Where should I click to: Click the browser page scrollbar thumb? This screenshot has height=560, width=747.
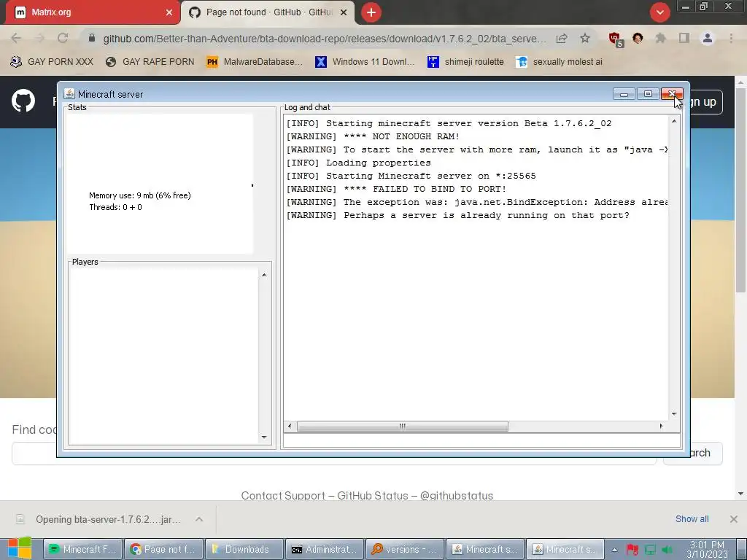(740, 190)
